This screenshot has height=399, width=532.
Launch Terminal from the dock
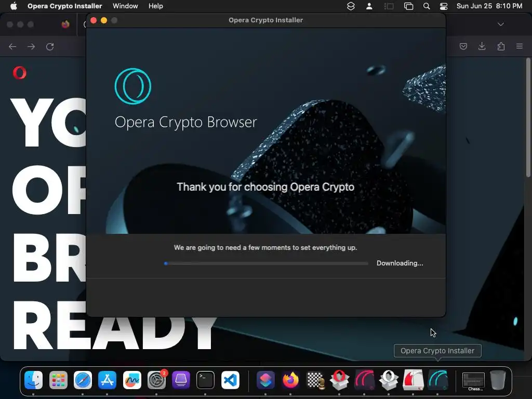205,380
